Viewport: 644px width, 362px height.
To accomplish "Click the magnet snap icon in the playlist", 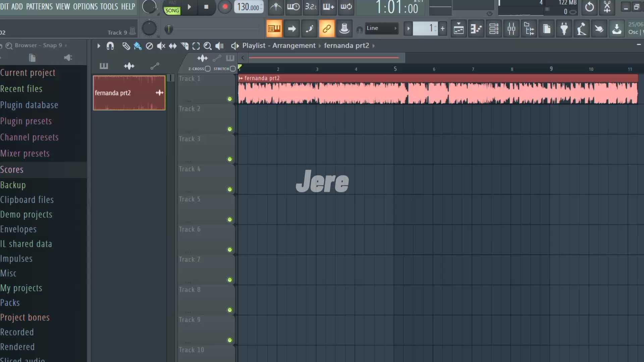I will click(x=110, y=46).
